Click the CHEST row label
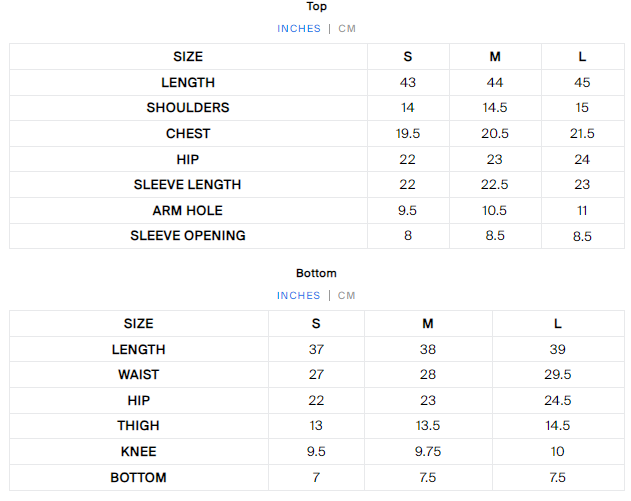This screenshot has height=501, width=631. pyautogui.click(x=188, y=134)
